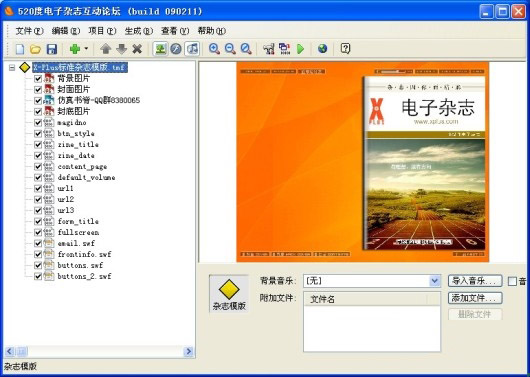
Task: Delete selected item with X icon
Action: (x=137, y=49)
